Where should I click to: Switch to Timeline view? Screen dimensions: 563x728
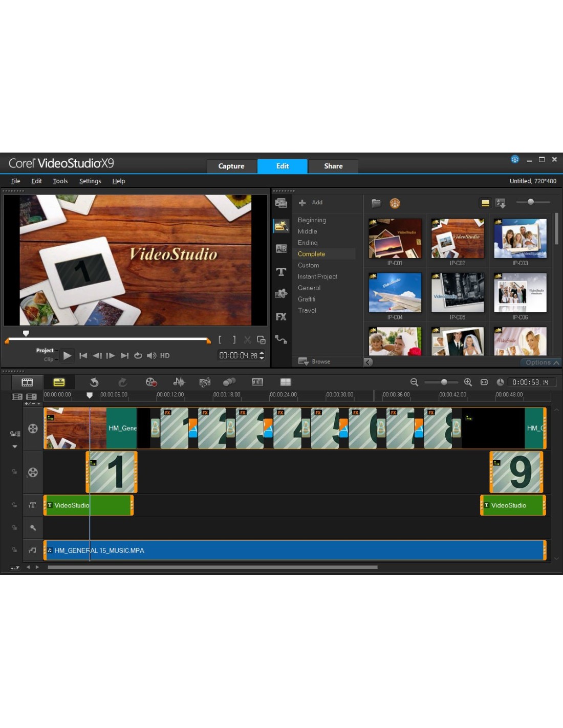click(x=59, y=382)
